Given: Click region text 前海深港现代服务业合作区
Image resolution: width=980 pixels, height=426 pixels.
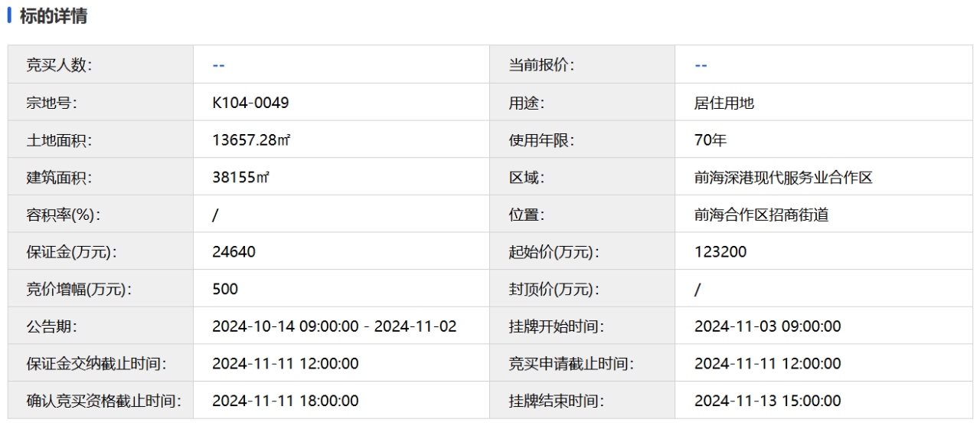Looking at the screenshot, I should click(x=783, y=178).
